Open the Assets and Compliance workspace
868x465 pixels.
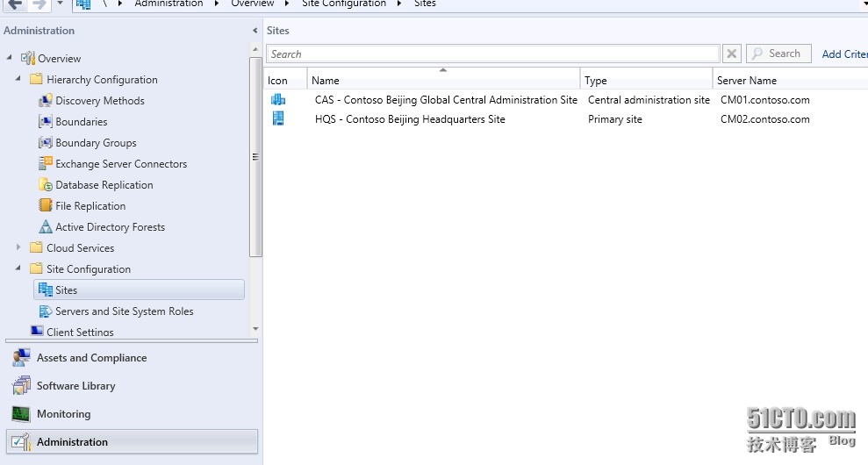(132, 358)
